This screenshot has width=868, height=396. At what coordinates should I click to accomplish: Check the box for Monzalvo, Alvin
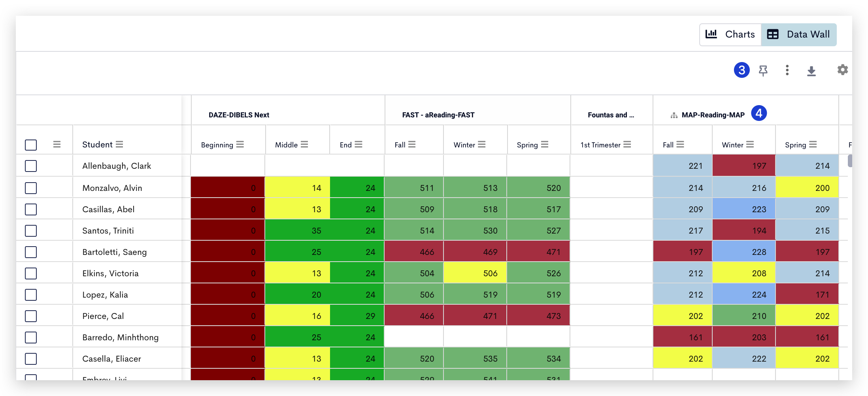click(31, 188)
